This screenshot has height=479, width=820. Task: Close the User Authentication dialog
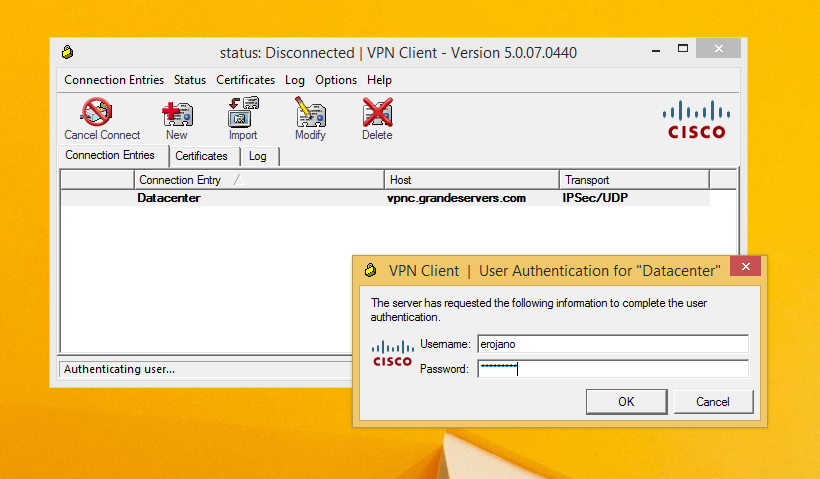pos(745,267)
